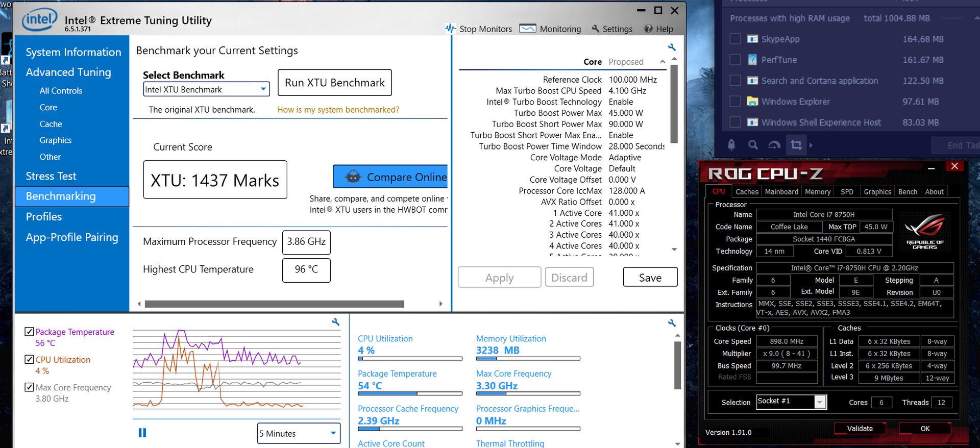The width and height of the screenshot is (980, 448).
Task: Click the Package Temperature progress bar
Action: (x=410, y=394)
